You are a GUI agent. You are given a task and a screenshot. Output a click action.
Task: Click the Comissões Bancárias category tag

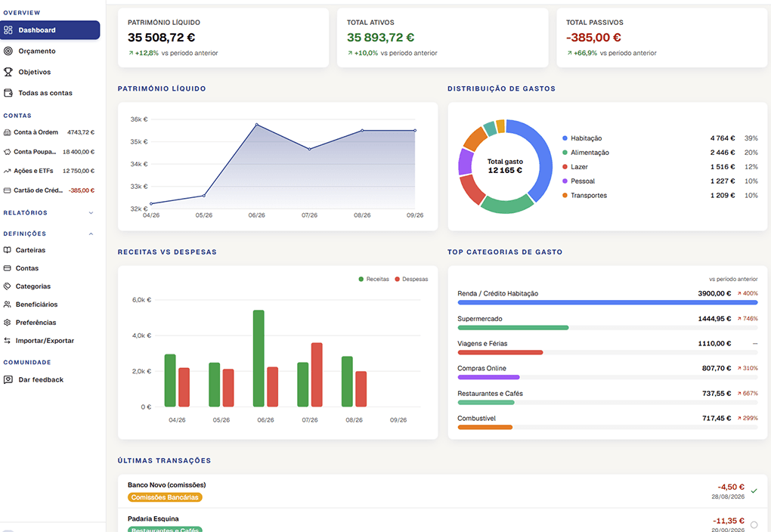coord(165,497)
